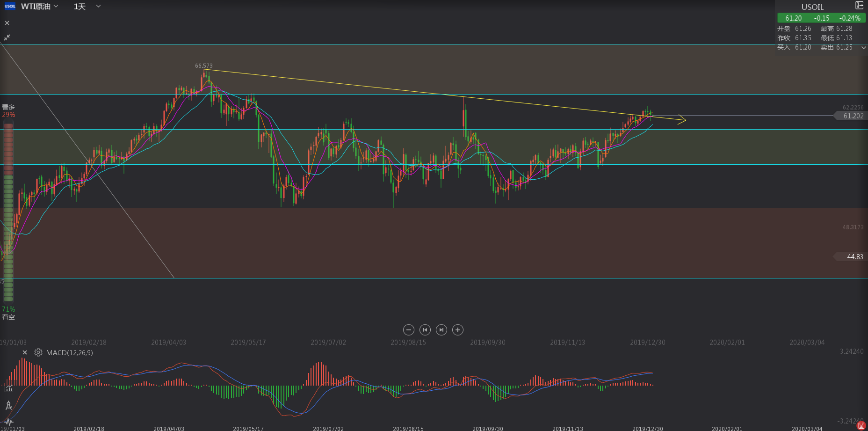This screenshot has width=868, height=431.
Task: Expand the USOIL quote details chevron
Action: click(x=863, y=47)
